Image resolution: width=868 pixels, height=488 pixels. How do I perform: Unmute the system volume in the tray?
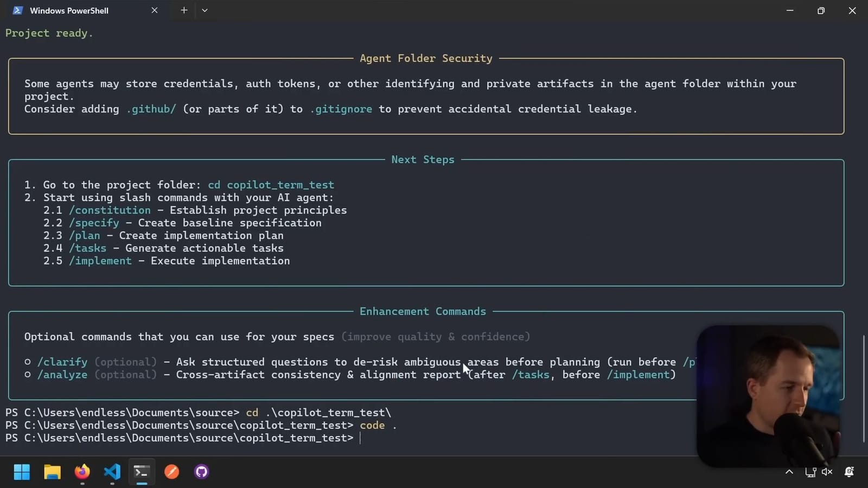tap(827, 472)
